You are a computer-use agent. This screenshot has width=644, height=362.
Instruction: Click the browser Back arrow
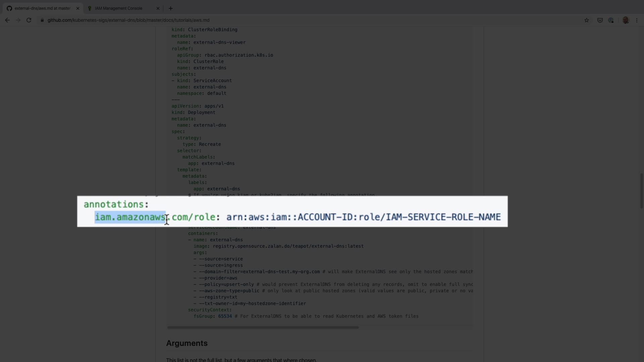point(7,20)
